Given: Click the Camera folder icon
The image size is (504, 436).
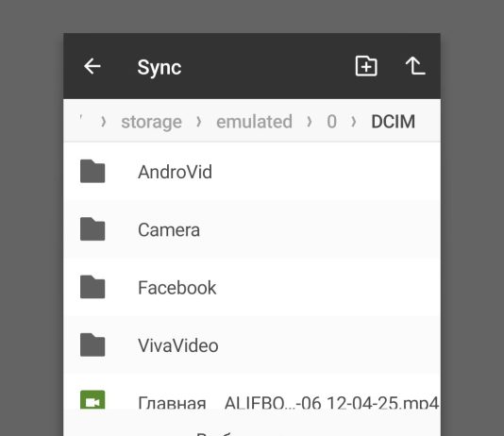Looking at the screenshot, I should pyautogui.click(x=92, y=229).
